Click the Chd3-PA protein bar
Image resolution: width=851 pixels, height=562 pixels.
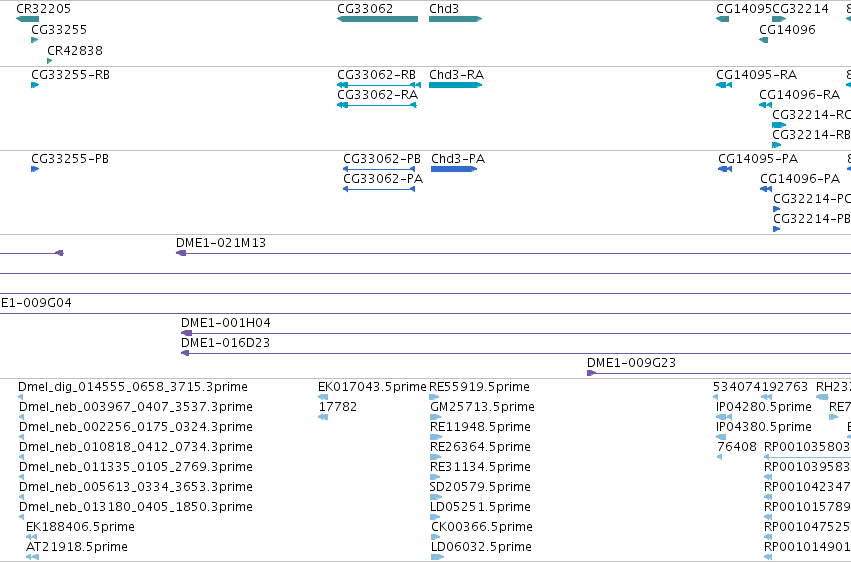[454, 169]
